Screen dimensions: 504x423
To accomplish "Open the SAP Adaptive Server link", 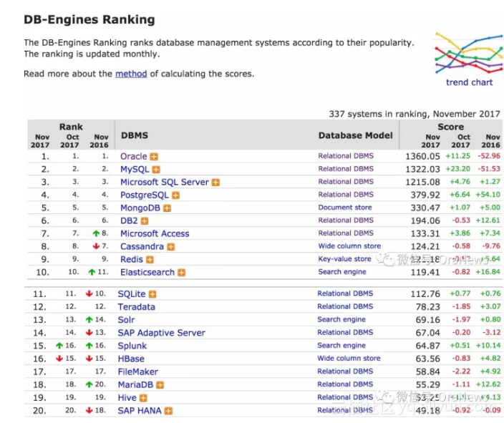I will click(161, 333).
